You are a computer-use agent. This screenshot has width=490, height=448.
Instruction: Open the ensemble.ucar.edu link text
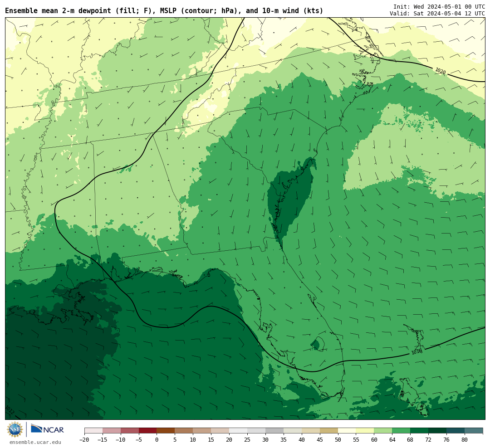coord(35,442)
